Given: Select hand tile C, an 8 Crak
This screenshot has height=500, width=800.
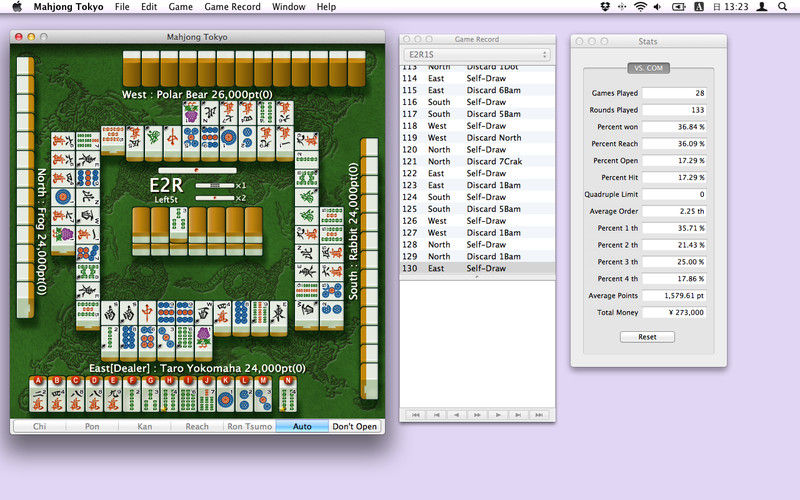Looking at the screenshot, I should [x=76, y=396].
